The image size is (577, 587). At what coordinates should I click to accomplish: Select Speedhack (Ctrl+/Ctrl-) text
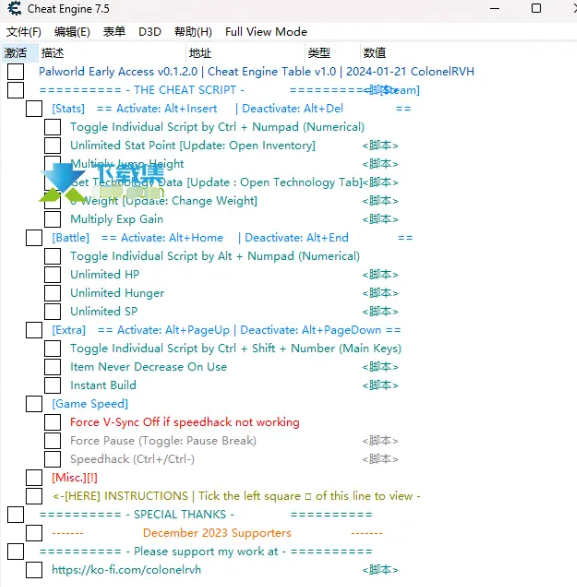point(132,459)
